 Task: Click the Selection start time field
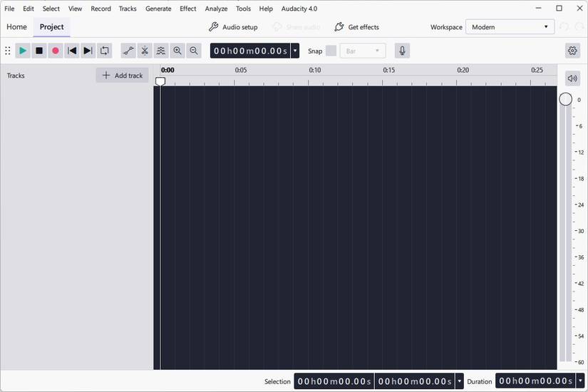tap(334, 381)
